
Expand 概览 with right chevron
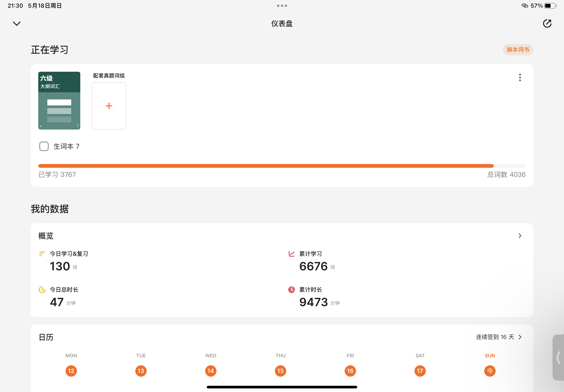pyautogui.click(x=520, y=236)
